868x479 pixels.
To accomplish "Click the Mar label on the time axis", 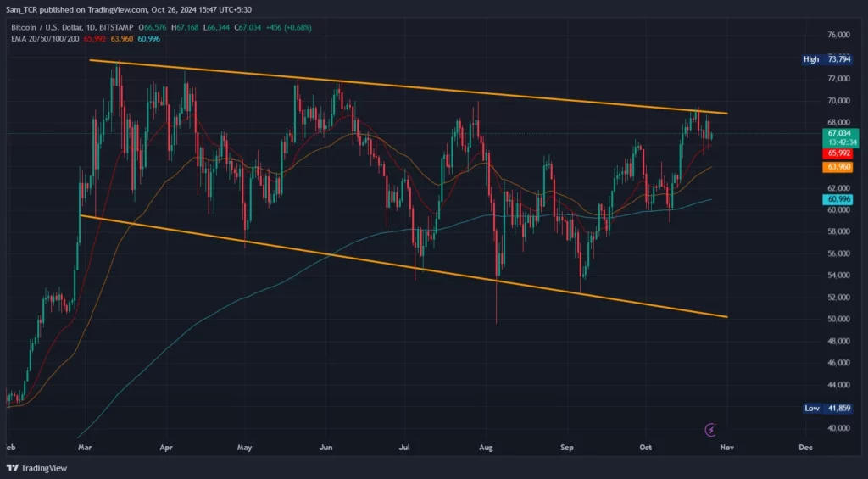I will [85, 447].
